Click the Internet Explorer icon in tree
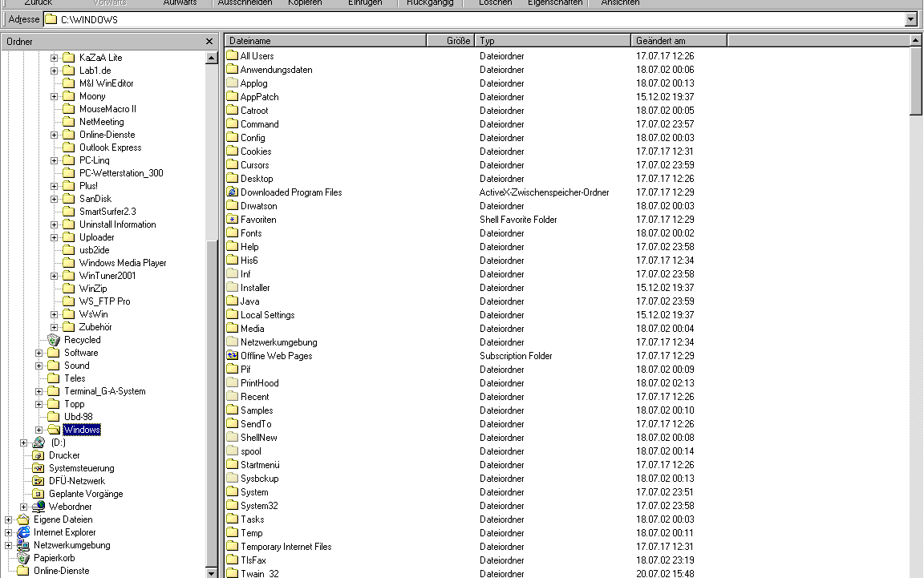The height and width of the screenshot is (578, 924). (x=23, y=532)
